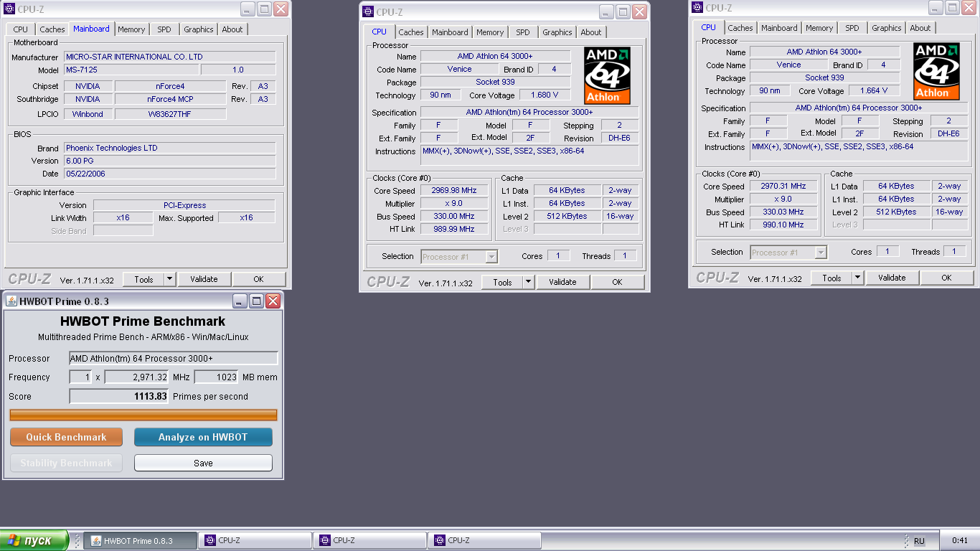
Task: Open Tools dropdown arrow in left CPU-Z window
Action: [169, 279]
